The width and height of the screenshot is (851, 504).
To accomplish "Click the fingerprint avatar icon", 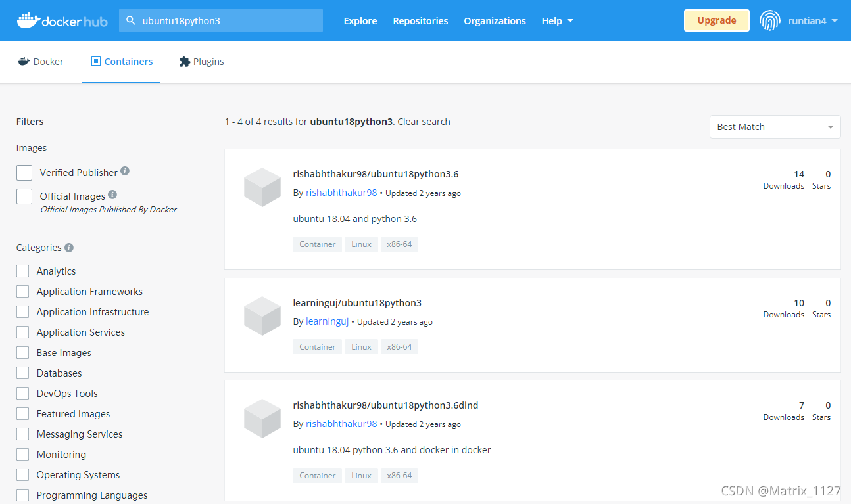I will pos(770,20).
